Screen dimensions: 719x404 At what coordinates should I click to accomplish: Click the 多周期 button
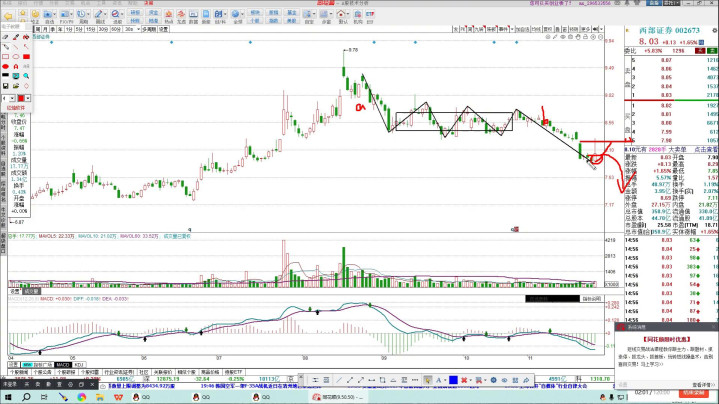point(149,29)
